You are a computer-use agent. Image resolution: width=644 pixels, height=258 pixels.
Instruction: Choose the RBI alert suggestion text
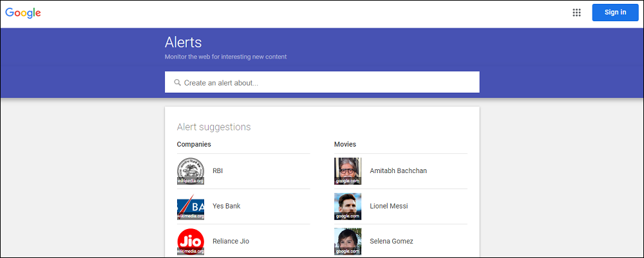218,170
